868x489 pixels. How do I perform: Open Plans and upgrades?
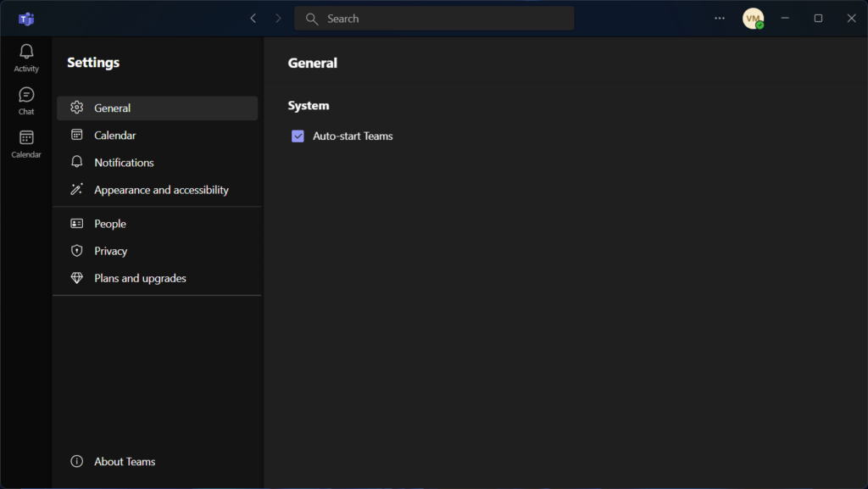point(157,278)
